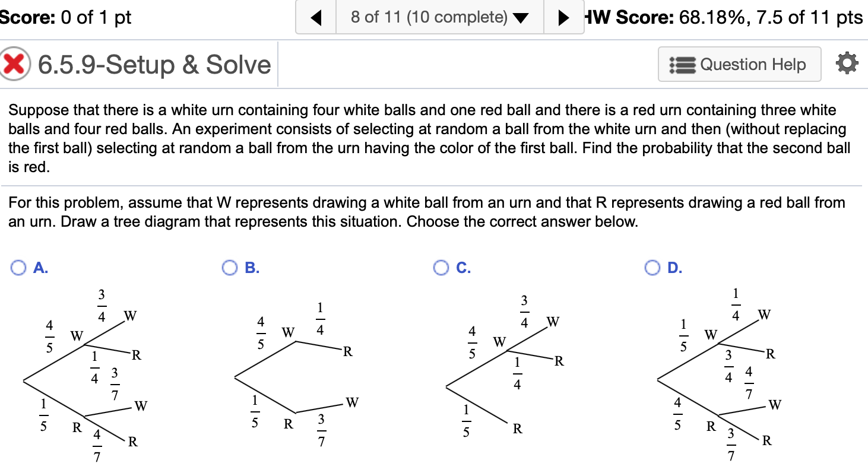The height and width of the screenshot is (476, 868).
Task: Click the list icon inside the Question Help button
Action: (x=682, y=64)
